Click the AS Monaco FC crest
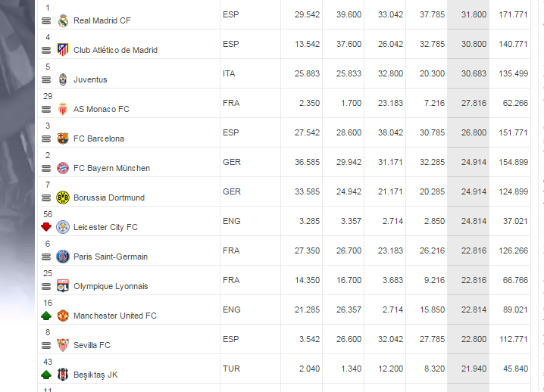Screen dimensions: 544x392 click(63, 109)
